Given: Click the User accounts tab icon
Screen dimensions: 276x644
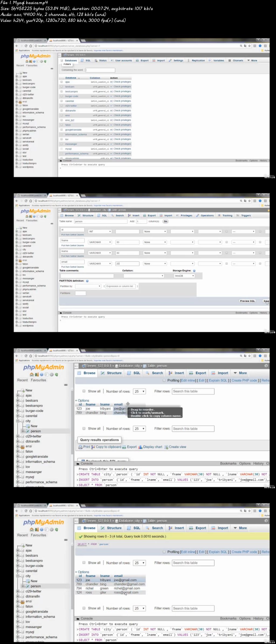Looking at the screenshot, I should (x=112, y=60).
